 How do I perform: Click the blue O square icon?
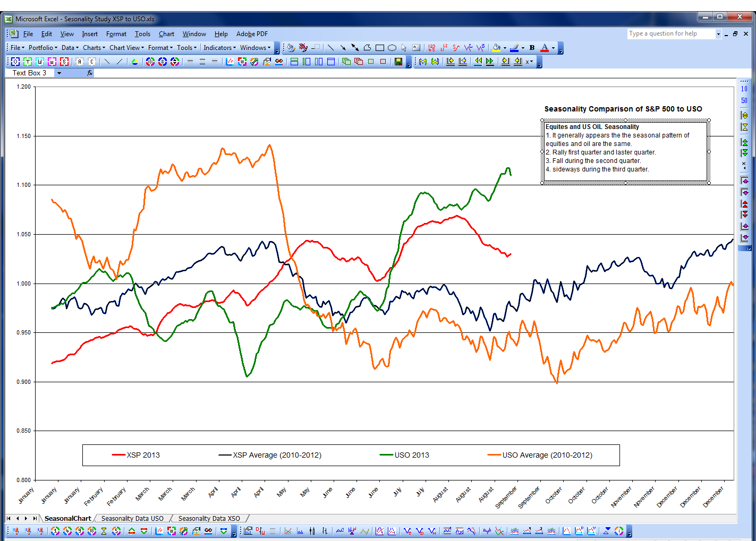click(15, 62)
